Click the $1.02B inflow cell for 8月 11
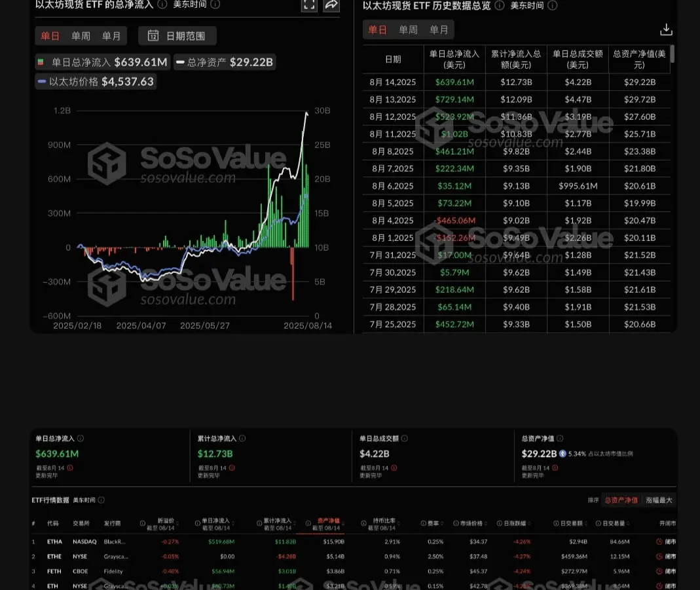This screenshot has width=700, height=590. click(454, 134)
